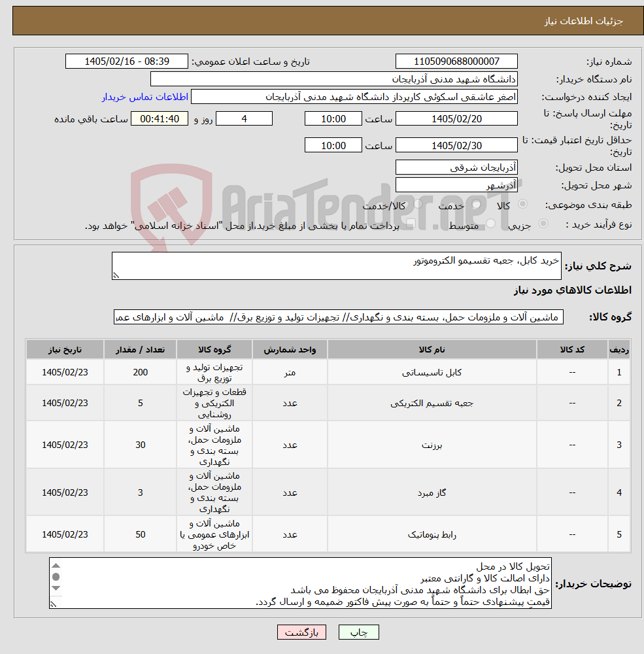Select the کالا radio button

point(522,204)
